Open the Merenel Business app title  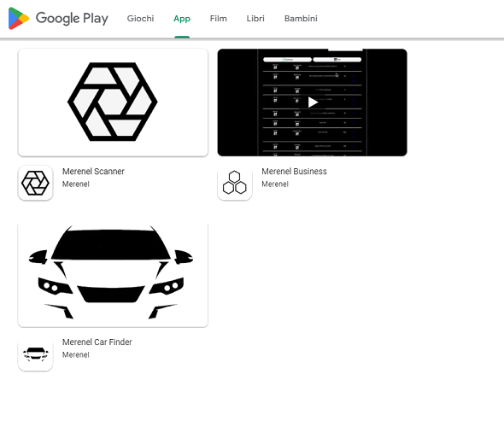coord(294,172)
